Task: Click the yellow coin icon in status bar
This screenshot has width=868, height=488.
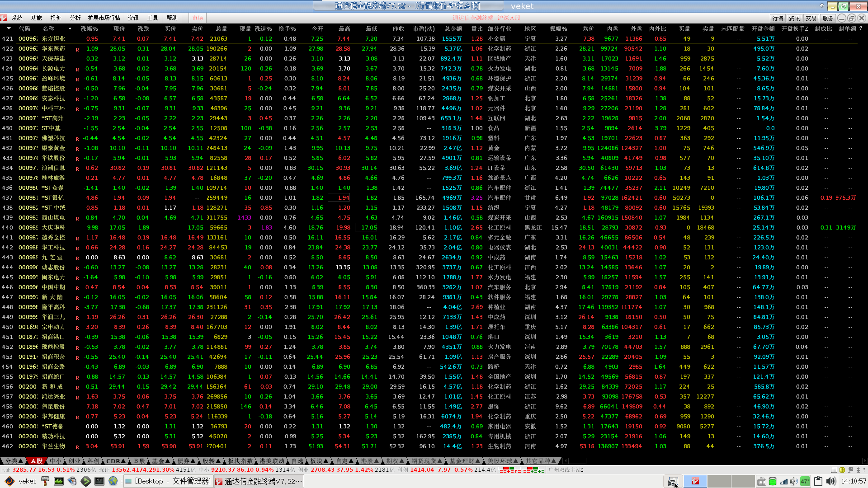Action: click(842, 470)
